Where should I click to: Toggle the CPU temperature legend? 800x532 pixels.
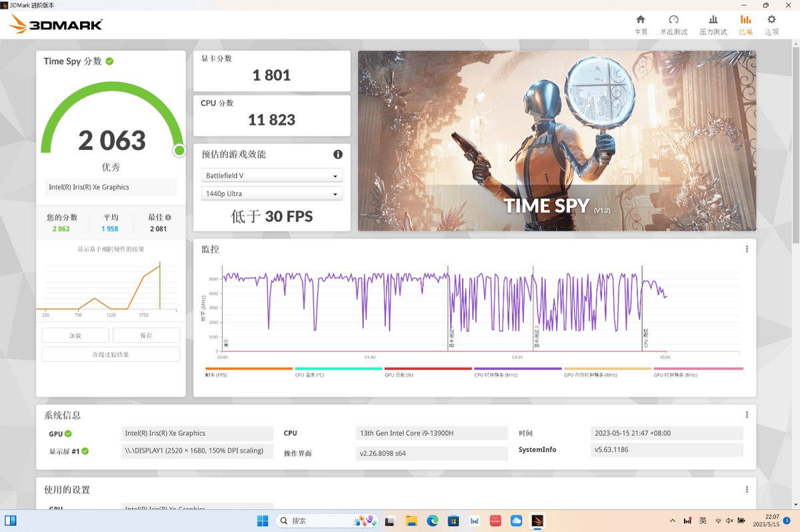339,371
